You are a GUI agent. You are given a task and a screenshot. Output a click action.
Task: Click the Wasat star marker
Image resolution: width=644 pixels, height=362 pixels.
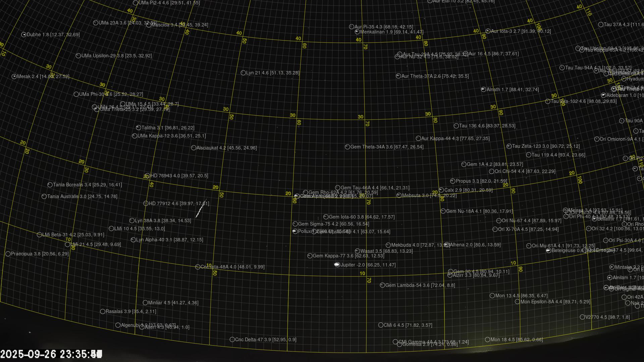point(358,251)
